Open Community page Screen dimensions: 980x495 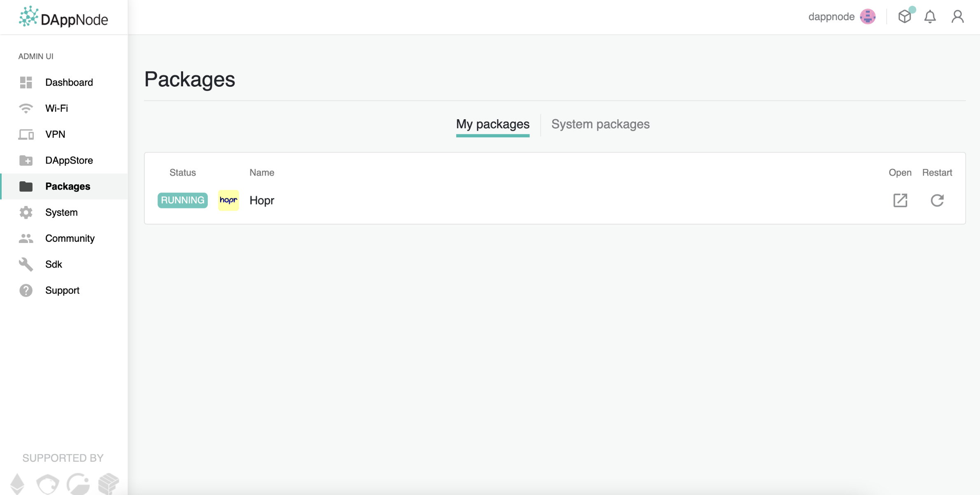coord(70,238)
